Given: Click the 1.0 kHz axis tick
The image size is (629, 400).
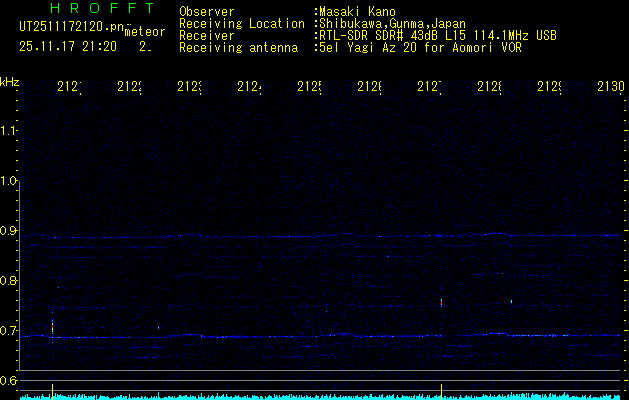Looking at the screenshot, I should (x=10, y=181).
